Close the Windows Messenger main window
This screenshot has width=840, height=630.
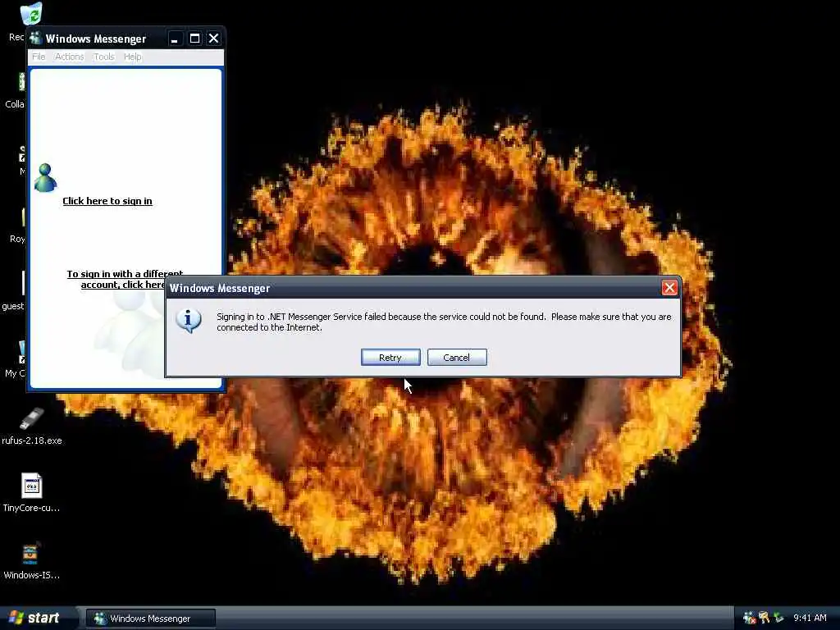point(214,39)
